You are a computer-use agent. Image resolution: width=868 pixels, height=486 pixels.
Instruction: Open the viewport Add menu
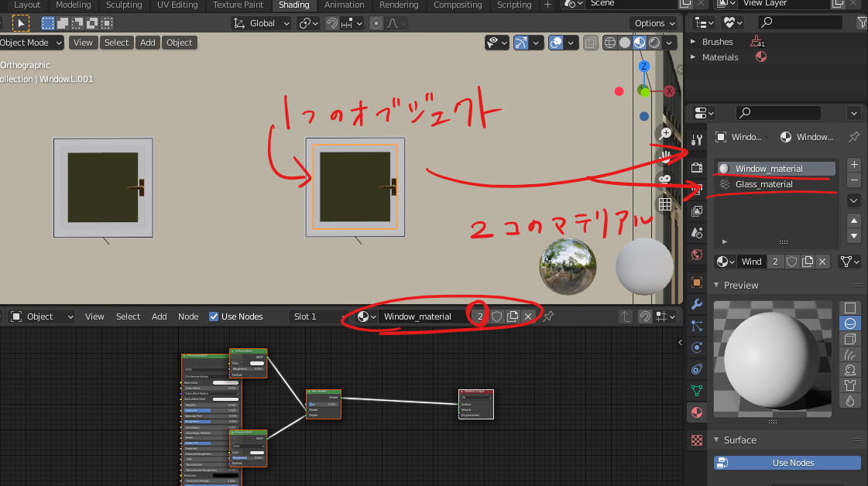[x=148, y=43]
